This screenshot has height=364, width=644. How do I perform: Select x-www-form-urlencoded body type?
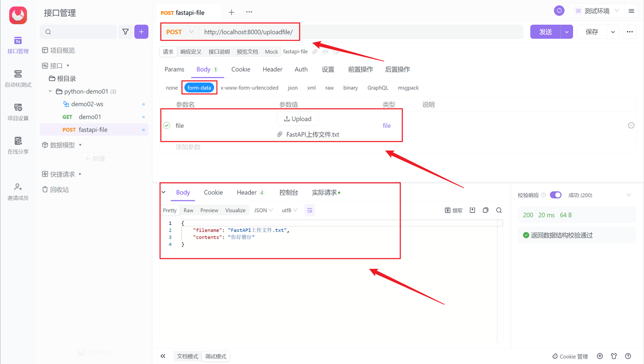coord(250,88)
